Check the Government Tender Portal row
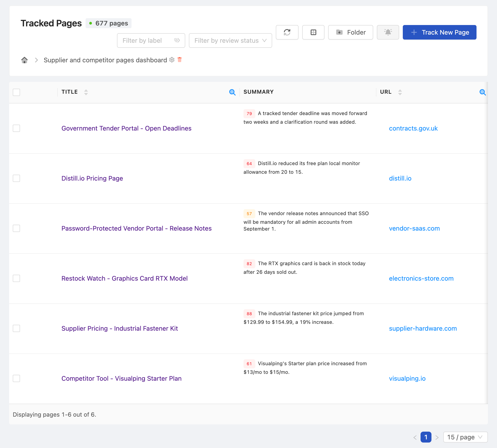497x448 pixels. click(17, 128)
